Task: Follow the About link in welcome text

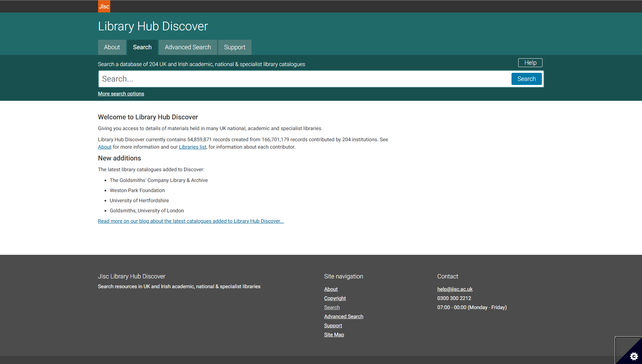Action: (x=105, y=147)
